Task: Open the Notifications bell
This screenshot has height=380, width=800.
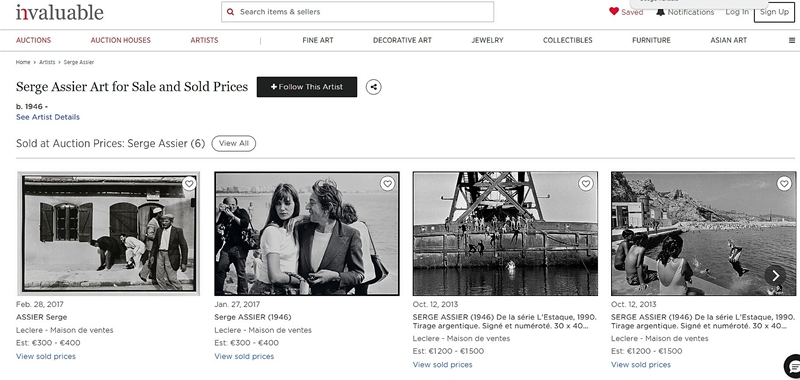Action: tap(660, 12)
